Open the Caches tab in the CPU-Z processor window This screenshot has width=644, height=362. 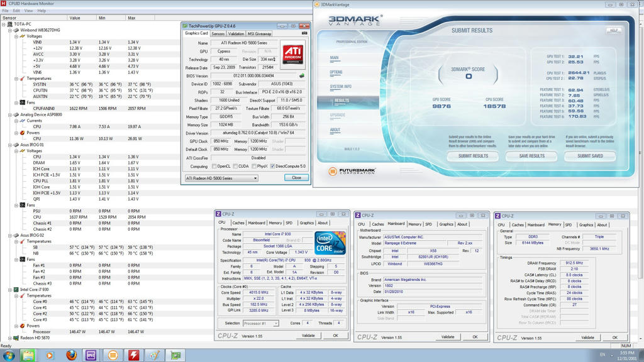(x=238, y=223)
